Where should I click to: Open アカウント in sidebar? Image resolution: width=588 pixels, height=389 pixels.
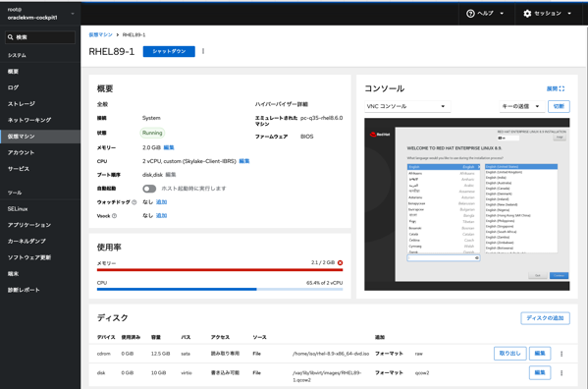pos(40,152)
